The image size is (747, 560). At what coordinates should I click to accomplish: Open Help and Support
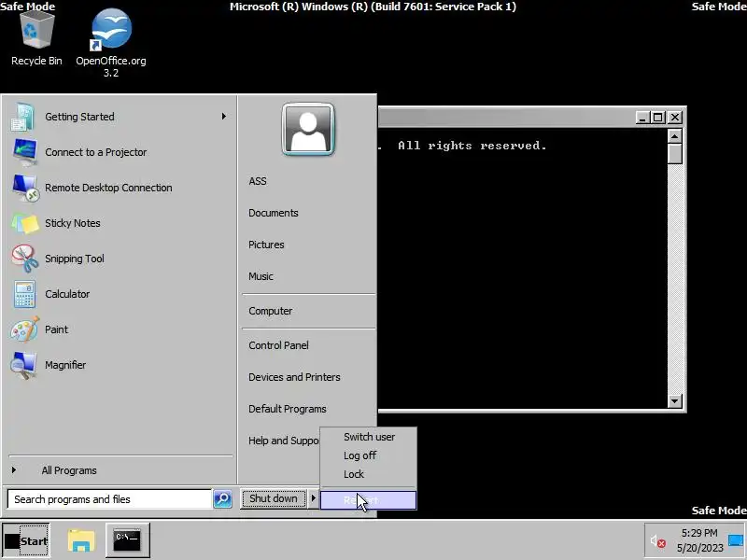click(283, 441)
